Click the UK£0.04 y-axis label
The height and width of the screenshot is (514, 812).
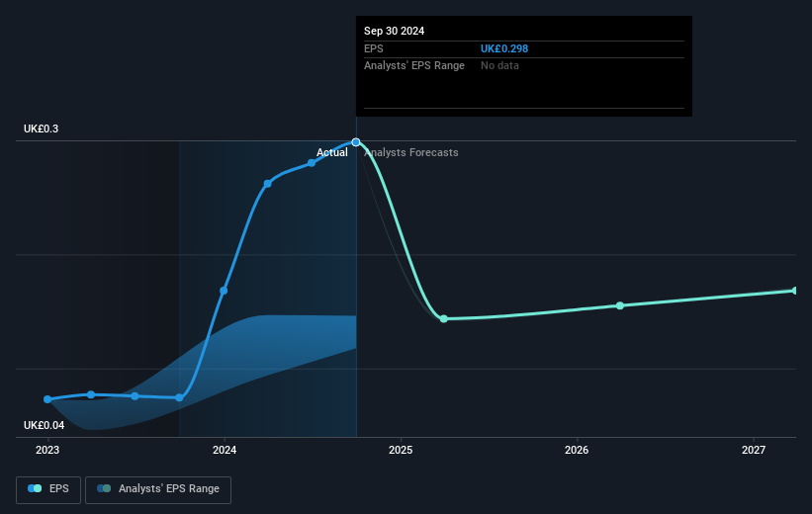click(x=45, y=425)
